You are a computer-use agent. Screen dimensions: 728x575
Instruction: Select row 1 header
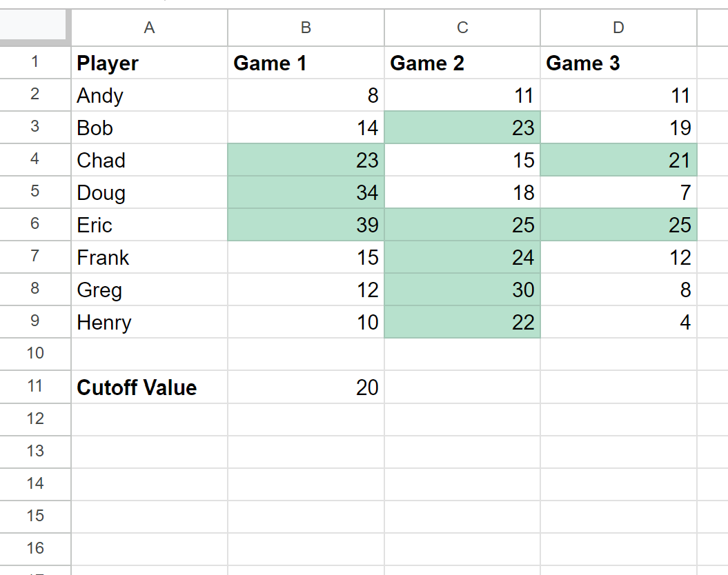[x=35, y=63]
